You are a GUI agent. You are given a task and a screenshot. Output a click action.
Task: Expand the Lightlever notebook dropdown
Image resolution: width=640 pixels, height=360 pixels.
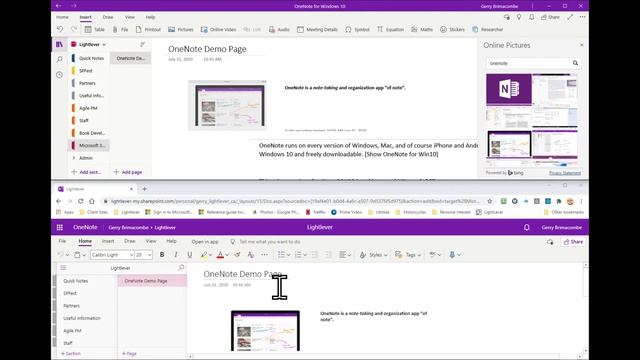pos(104,44)
